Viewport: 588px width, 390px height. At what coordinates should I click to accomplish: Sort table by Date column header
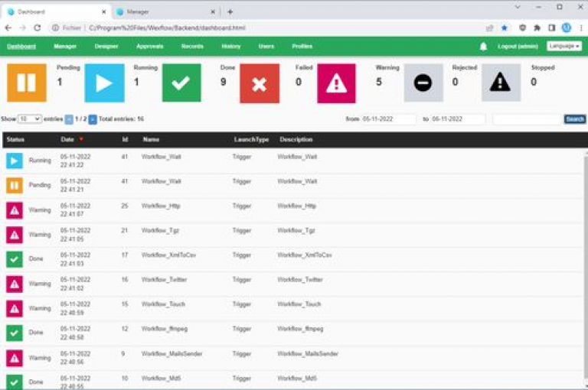(67, 139)
